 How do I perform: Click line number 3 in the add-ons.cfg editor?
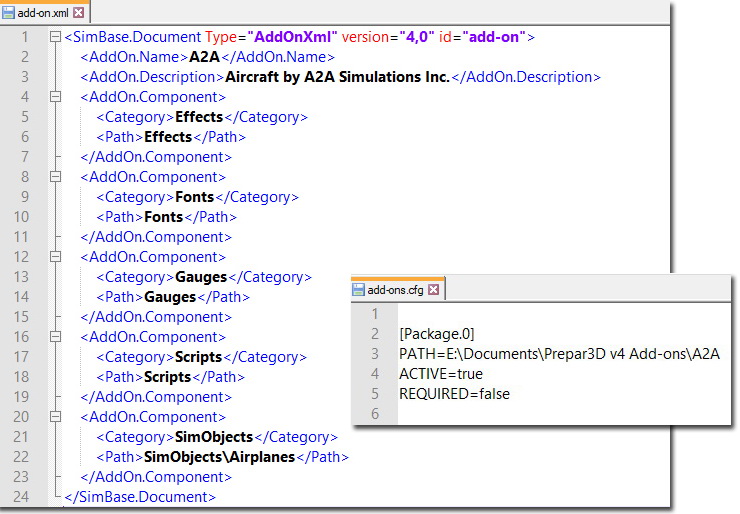(375, 354)
